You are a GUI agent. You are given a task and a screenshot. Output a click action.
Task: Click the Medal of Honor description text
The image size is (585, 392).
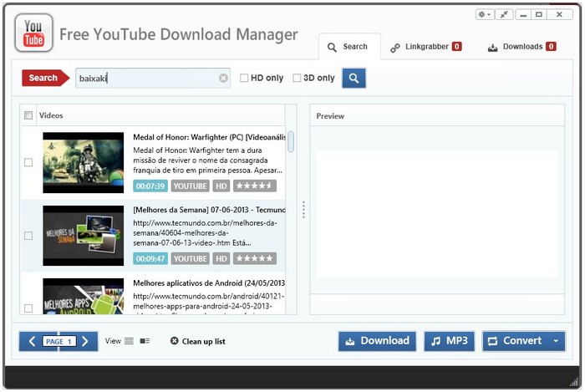coord(207,160)
